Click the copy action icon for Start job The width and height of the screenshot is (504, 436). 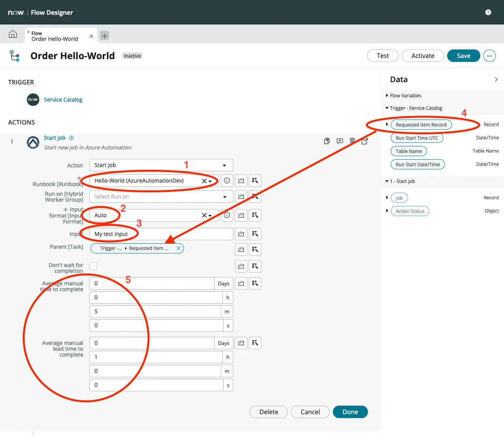click(x=327, y=141)
